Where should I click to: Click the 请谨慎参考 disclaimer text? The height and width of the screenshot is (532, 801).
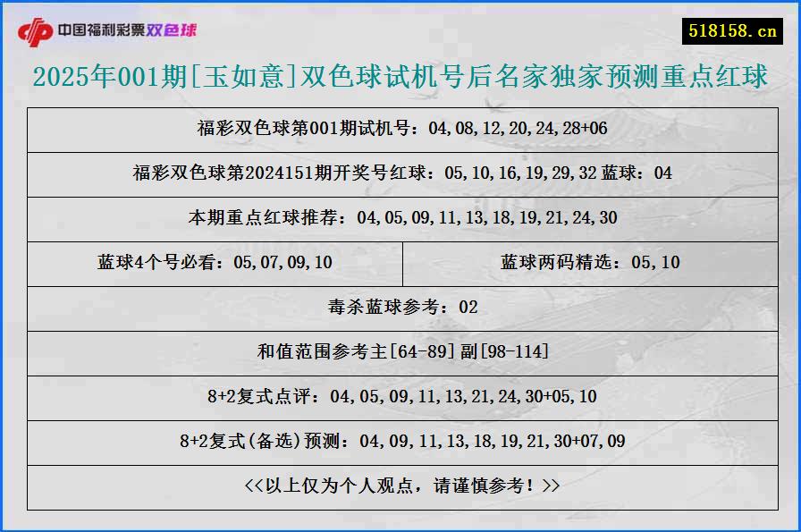click(x=400, y=486)
